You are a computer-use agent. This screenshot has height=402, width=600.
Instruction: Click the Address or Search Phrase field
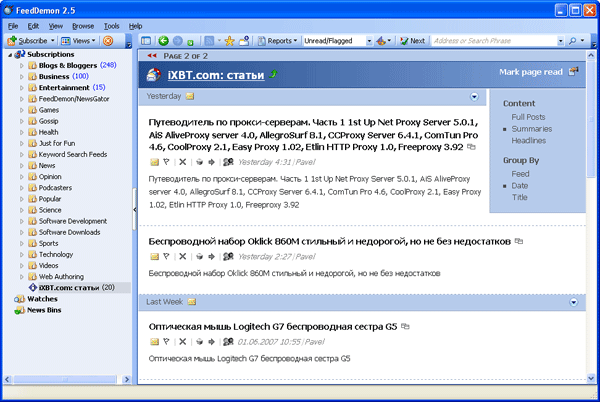pyautogui.click(x=495, y=41)
